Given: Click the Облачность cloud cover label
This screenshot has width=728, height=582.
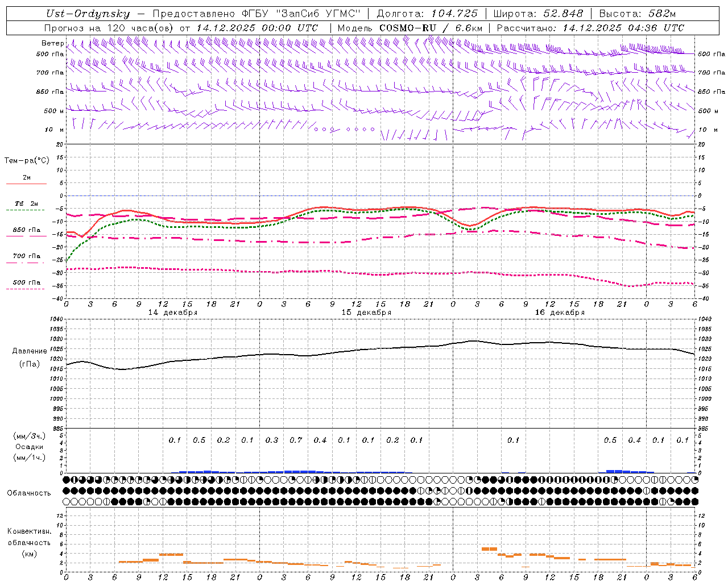Looking at the screenshot, I should pos(29,493).
